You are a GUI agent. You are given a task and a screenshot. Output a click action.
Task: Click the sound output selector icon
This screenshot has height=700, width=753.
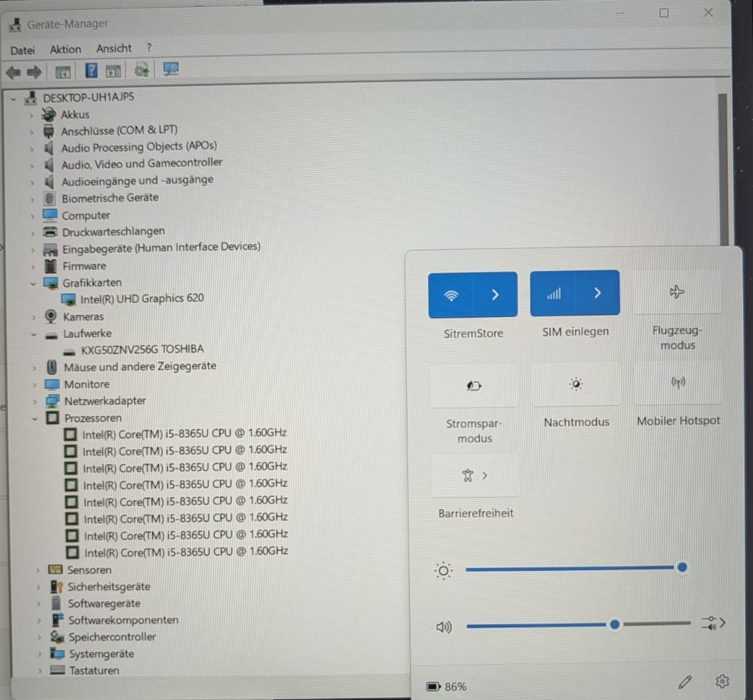click(713, 623)
